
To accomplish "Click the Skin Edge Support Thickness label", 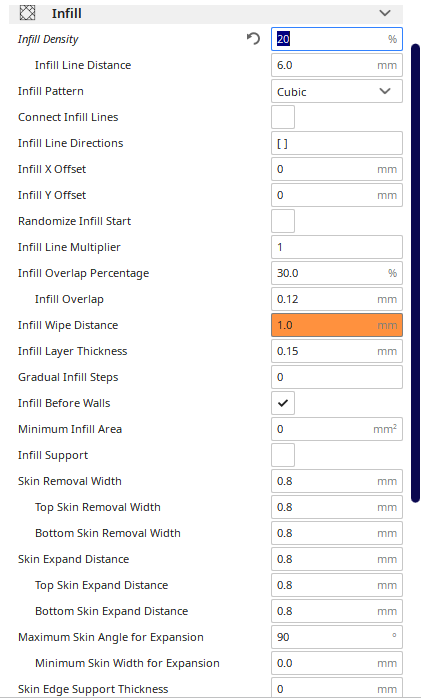I will click(93, 689).
